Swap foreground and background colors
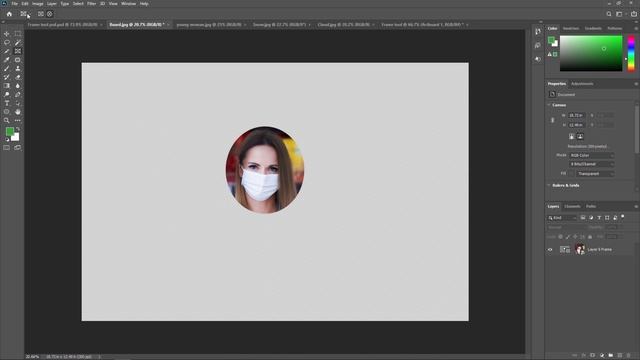 (x=18, y=129)
